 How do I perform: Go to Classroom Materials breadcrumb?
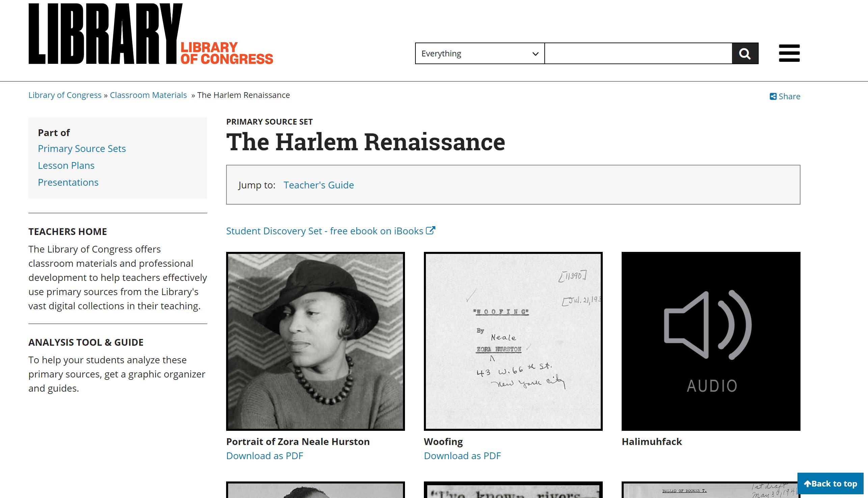click(148, 95)
